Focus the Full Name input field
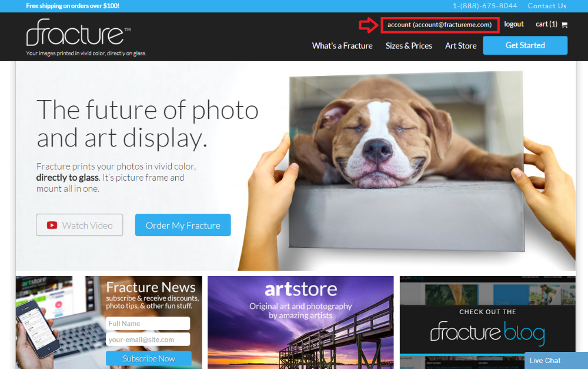Viewport: 588px width, 369px height. tap(148, 323)
